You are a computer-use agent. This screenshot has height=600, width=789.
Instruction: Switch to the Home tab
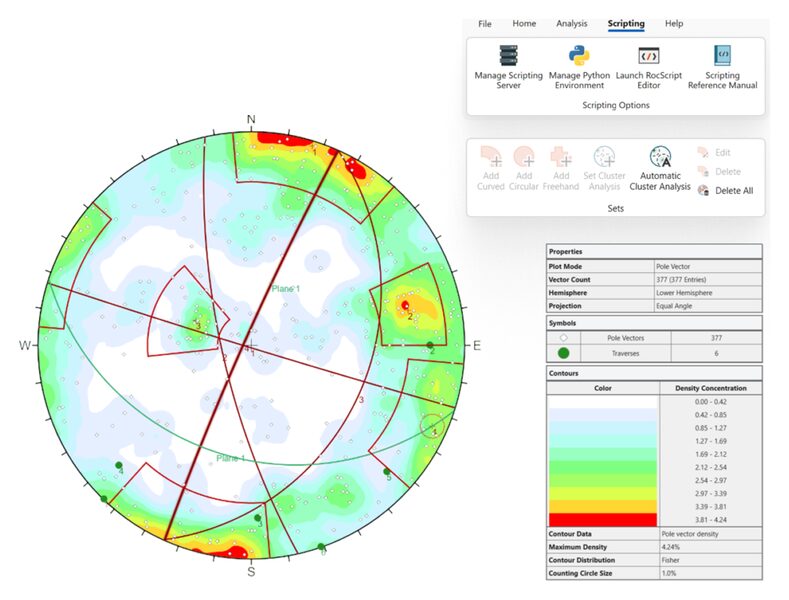coord(524,24)
